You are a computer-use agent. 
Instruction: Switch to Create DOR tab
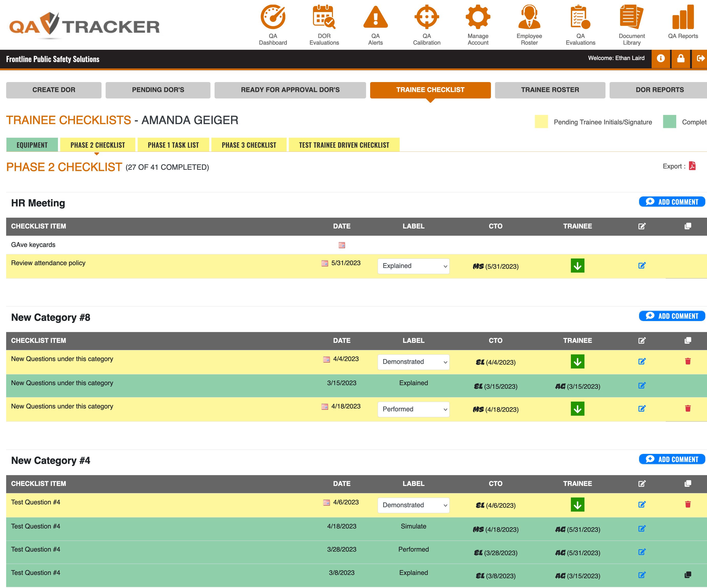[54, 90]
